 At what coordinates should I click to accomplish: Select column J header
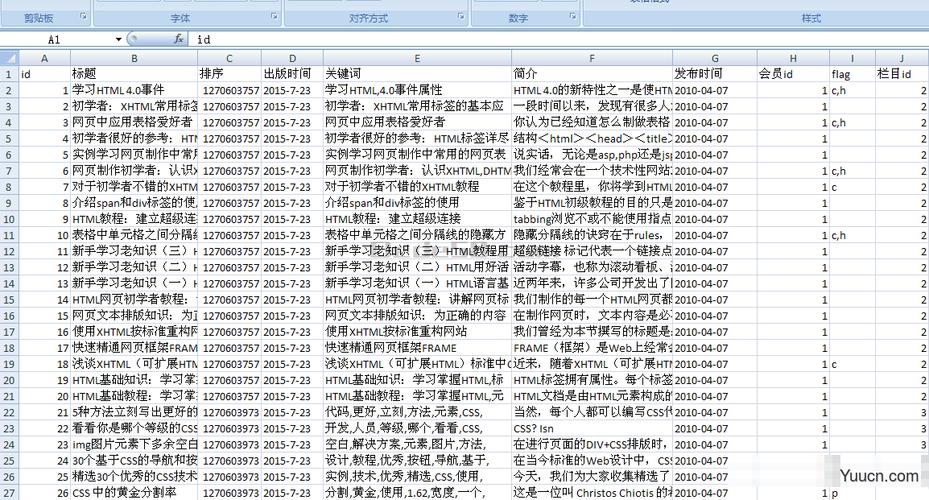pos(902,58)
